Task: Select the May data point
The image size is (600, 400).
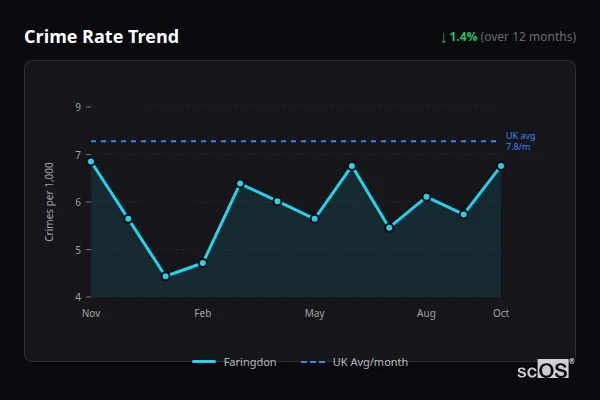Action: tap(315, 219)
